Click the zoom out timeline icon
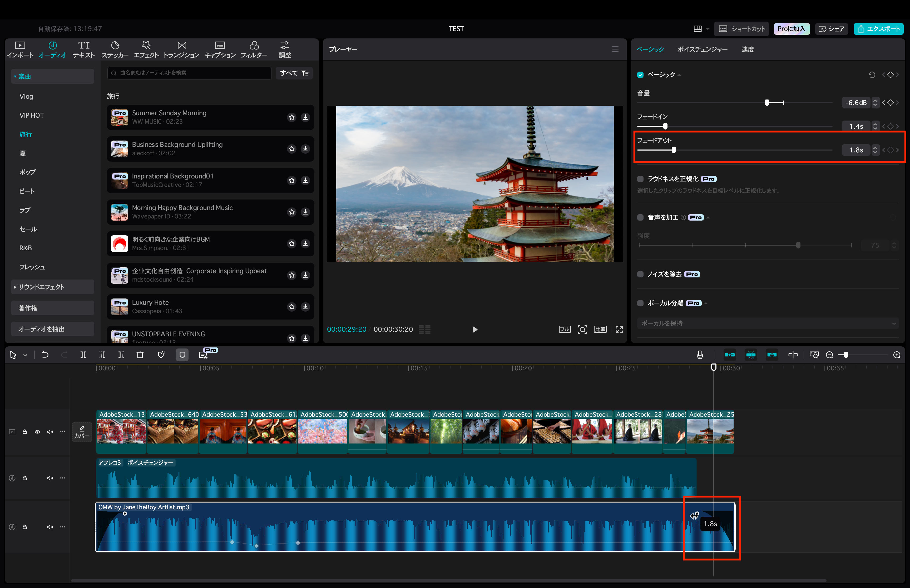The height and width of the screenshot is (588, 910). pyautogui.click(x=829, y=355)
